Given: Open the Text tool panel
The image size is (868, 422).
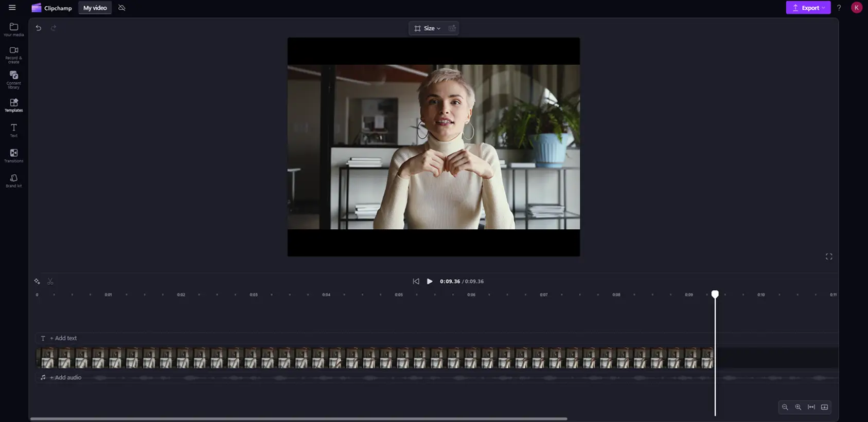Looking at the screenshot, I should (14, 130).
